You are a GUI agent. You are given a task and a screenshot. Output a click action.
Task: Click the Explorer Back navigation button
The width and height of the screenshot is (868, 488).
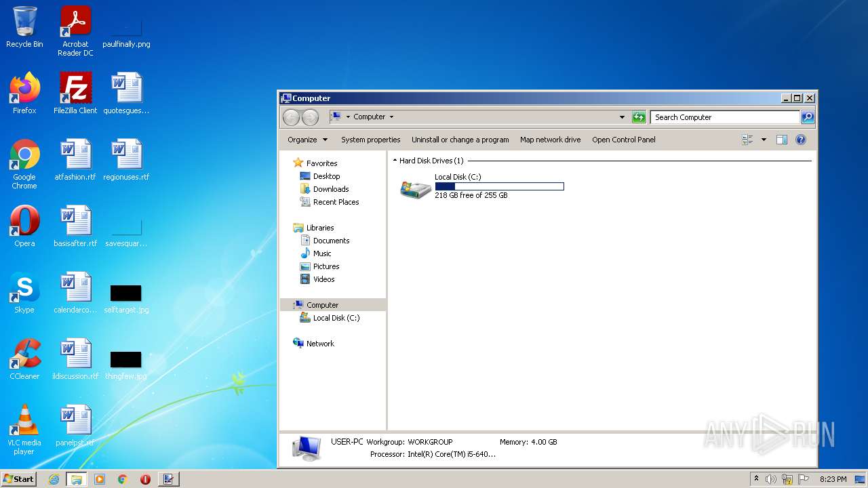click(292, 117)
